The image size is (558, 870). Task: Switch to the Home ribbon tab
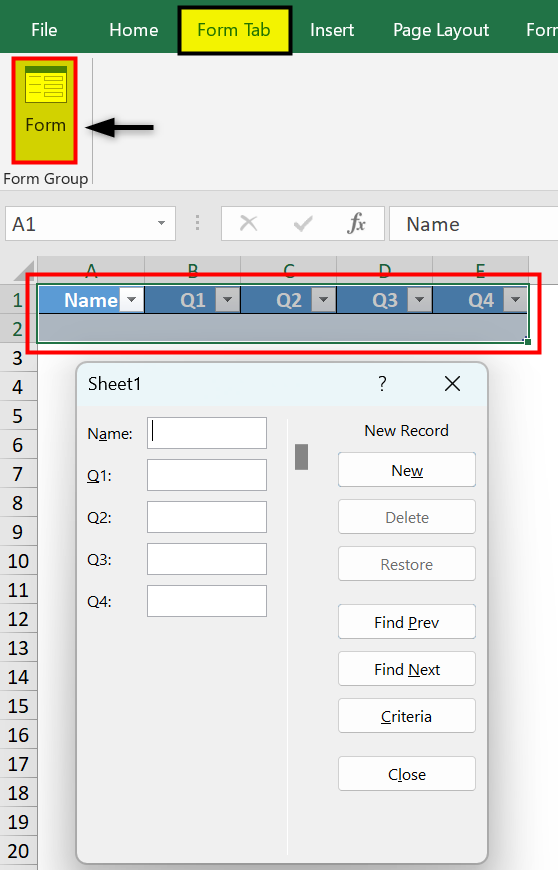tap(134, 30)
